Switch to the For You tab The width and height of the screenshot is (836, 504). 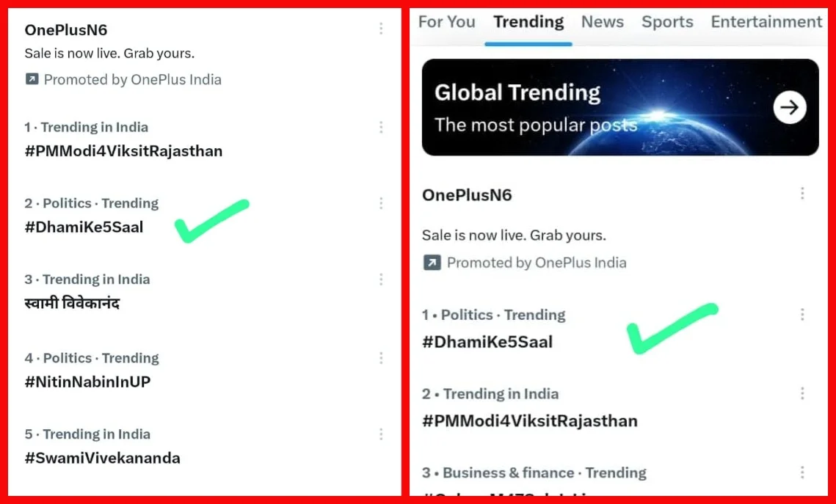tap(447, 22)
